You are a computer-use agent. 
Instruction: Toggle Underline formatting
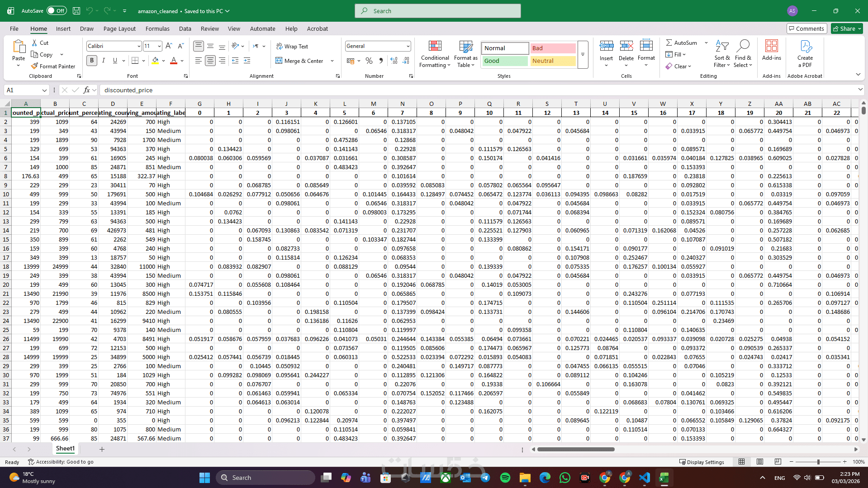tap(115, 61)
